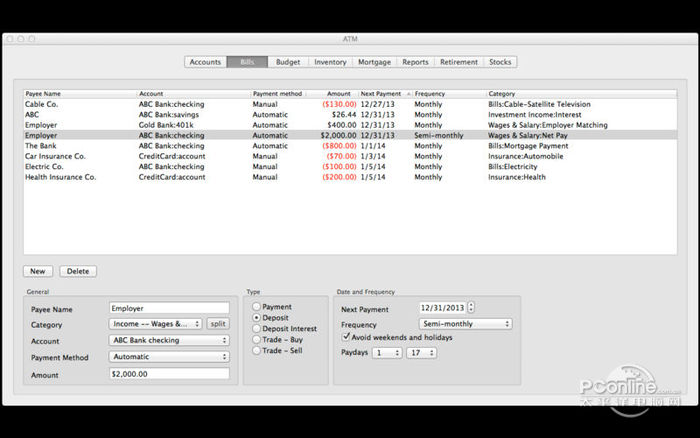Click Bills:Mortgage Payment category cell
The image size is (700, 438).
pos(528,146)
